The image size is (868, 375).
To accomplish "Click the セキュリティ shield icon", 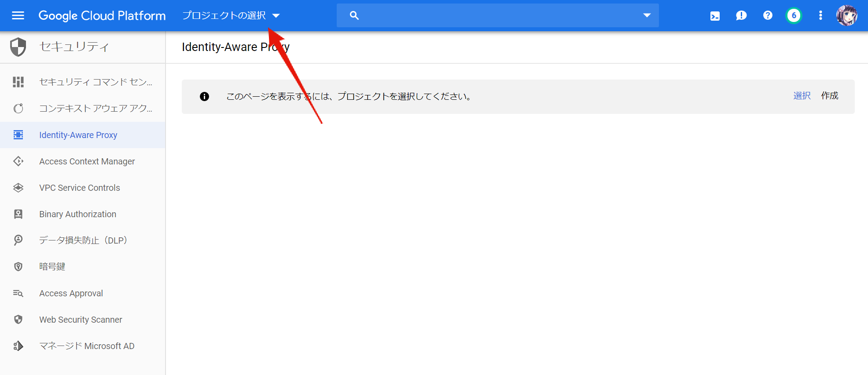I will click(18, 47).
